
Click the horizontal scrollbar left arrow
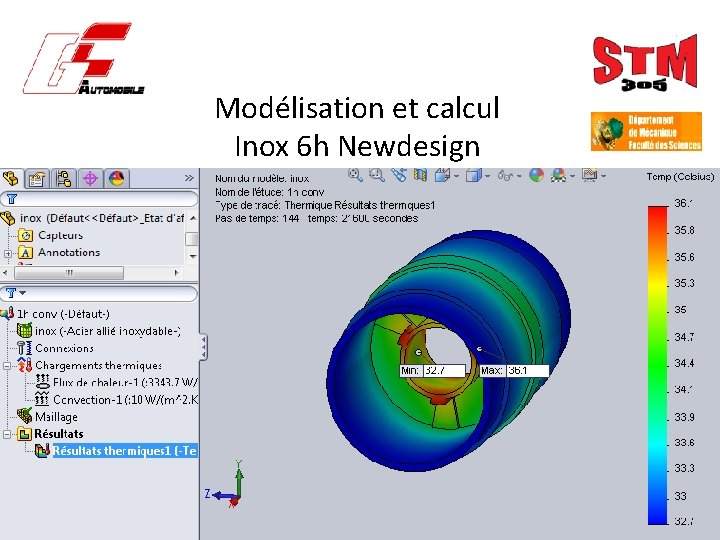pyautogui.click(x=5, y=272)
